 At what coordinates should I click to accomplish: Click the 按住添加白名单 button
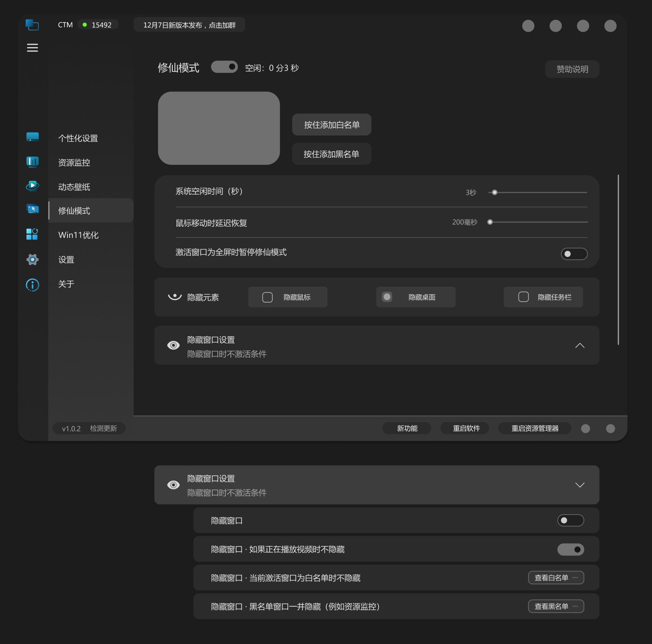(332, 125)
